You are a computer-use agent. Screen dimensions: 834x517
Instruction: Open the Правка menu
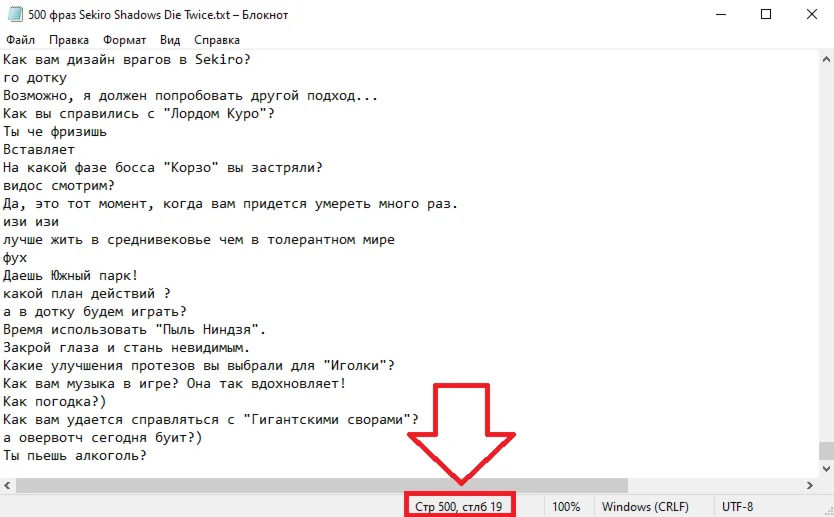click(69, 40)
